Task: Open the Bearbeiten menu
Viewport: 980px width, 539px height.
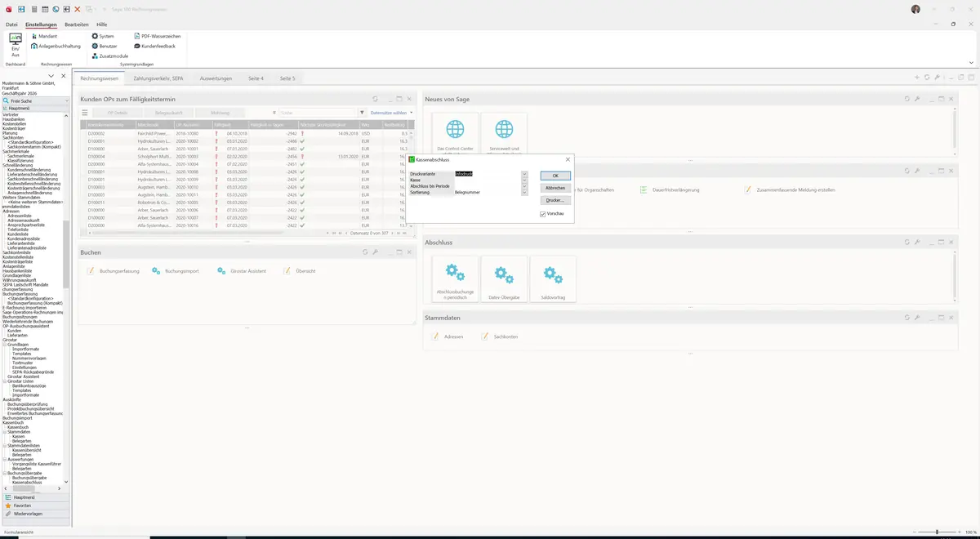Action: point(77,24)
